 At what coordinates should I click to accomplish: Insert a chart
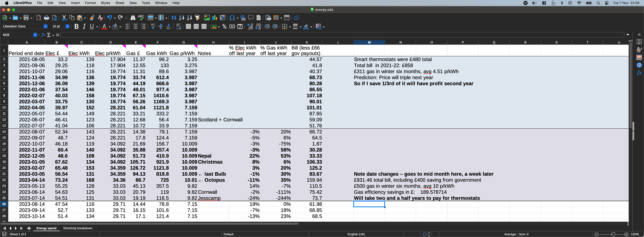click(x=214, y=18)
